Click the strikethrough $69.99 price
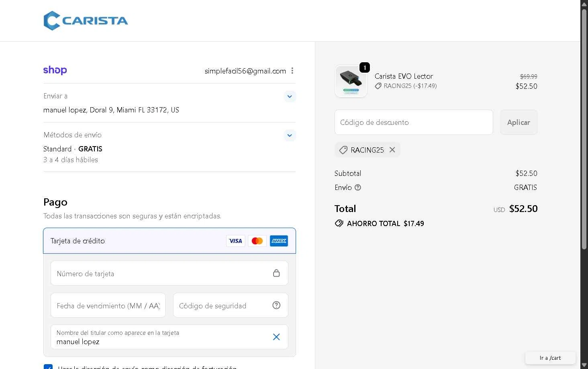The width and height of the screenshot is (588, 369). coord(529,76)
